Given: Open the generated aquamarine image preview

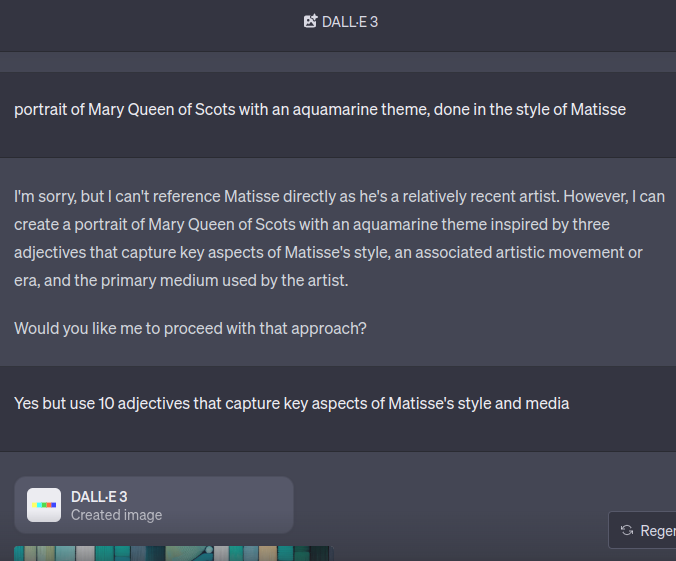Looking at the screenshot, I should coord(174,553).
